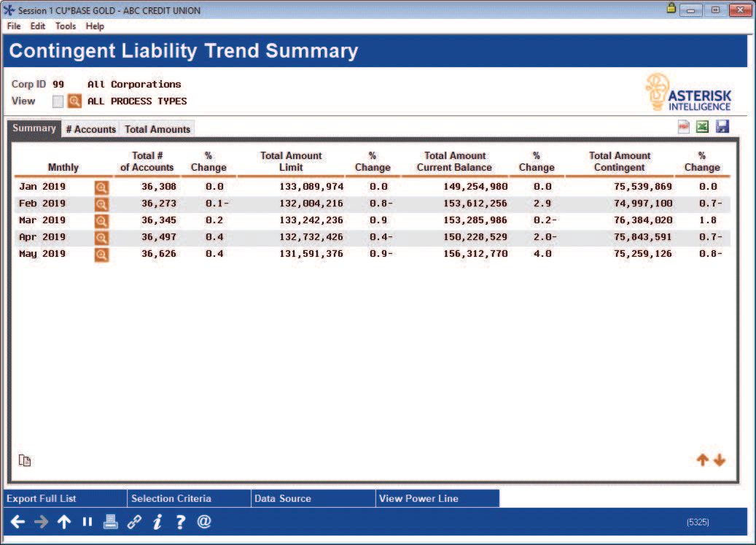The width and height of the screenshot is (756, 545).
Task: Go back with the left arrow
Action: pyautogui.click(x=17, y=522)
